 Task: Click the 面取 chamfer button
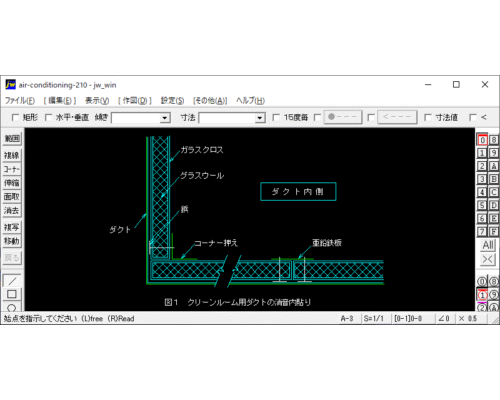[x=12, y=197]
